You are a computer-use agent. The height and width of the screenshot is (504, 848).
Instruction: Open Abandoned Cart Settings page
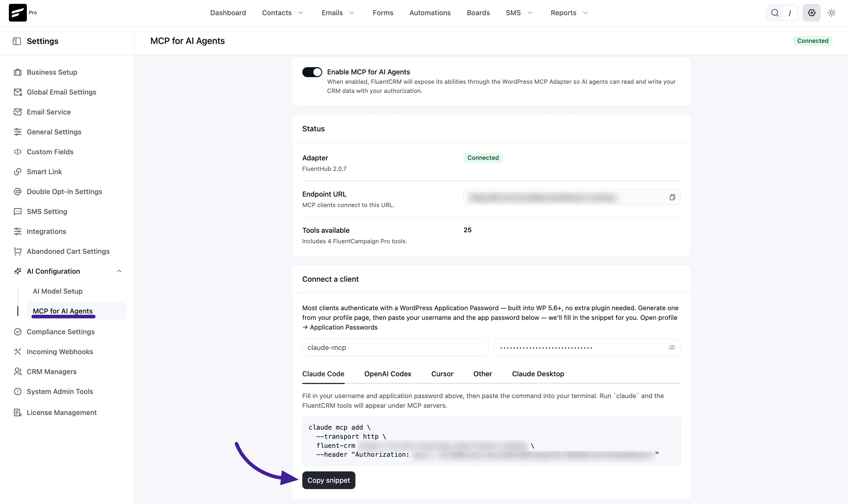tap(68, 251)
